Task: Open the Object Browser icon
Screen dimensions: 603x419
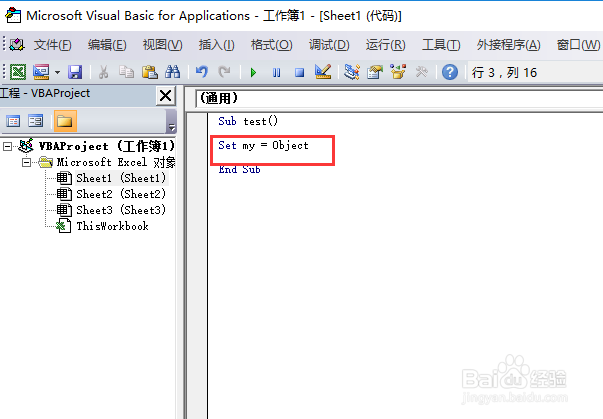Action: [398, 72]
